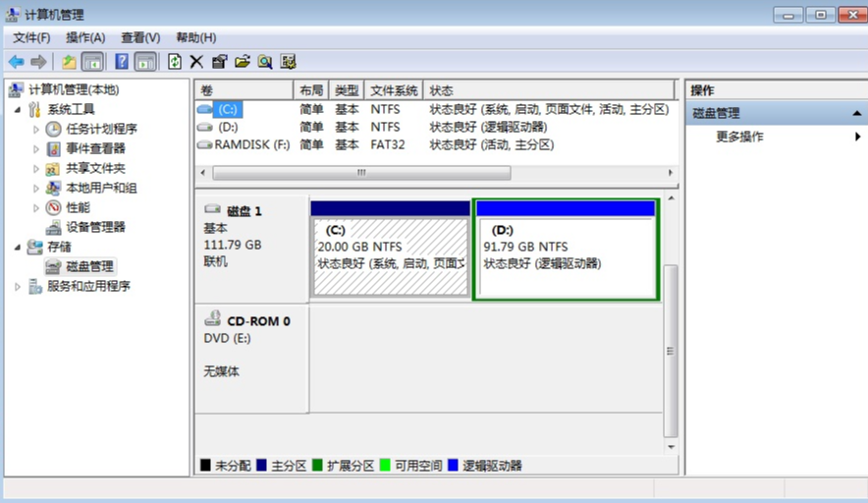Toggle the action pane show/hide button
The image size is (868, 503).
click(x=145, y=62)
